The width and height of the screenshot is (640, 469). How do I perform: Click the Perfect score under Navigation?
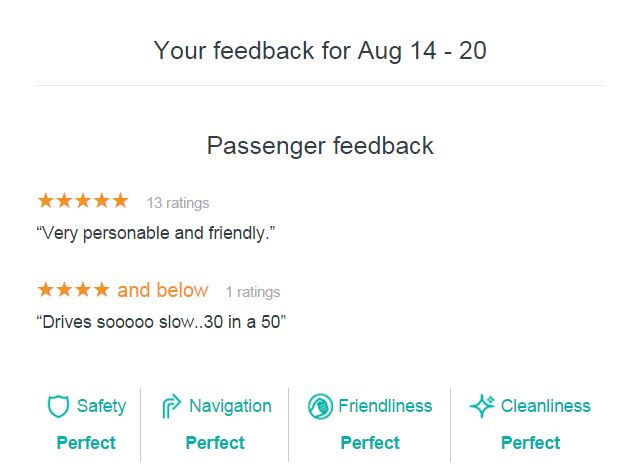click(x=215, y=443)
